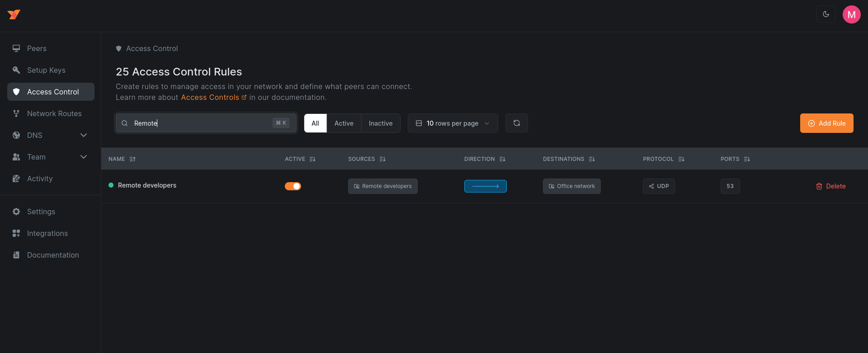The image size is (868, 353).
Task: Filter rules by Inactive status
Action: 380,123
